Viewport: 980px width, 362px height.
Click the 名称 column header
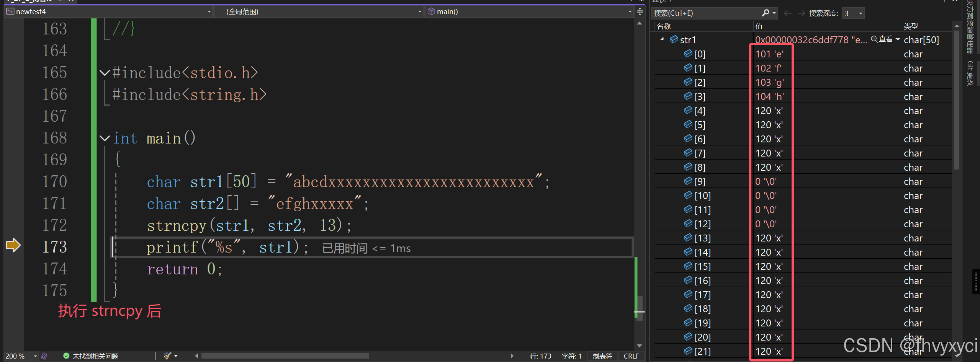[x=664, y=26]
